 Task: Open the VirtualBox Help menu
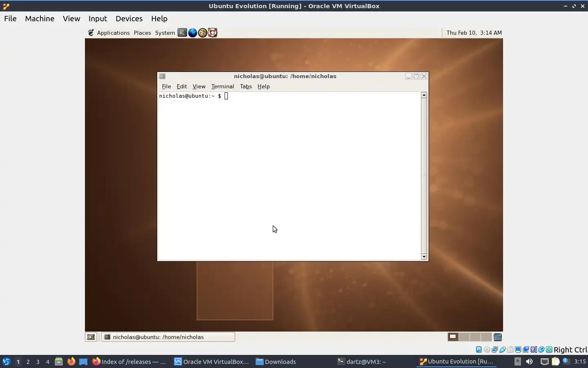pos(159,18)
